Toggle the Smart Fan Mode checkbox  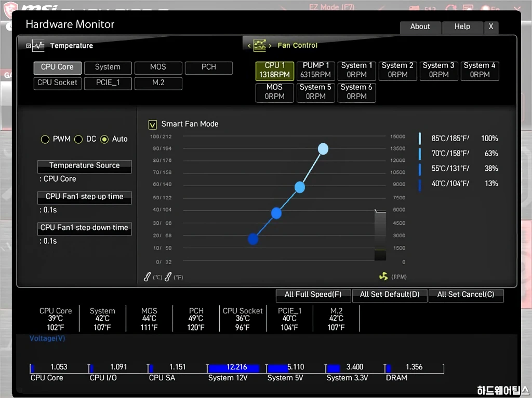153,125
